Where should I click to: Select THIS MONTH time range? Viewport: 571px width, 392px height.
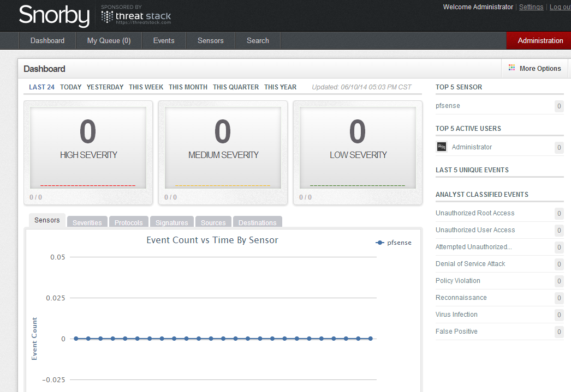pos(188,87)
